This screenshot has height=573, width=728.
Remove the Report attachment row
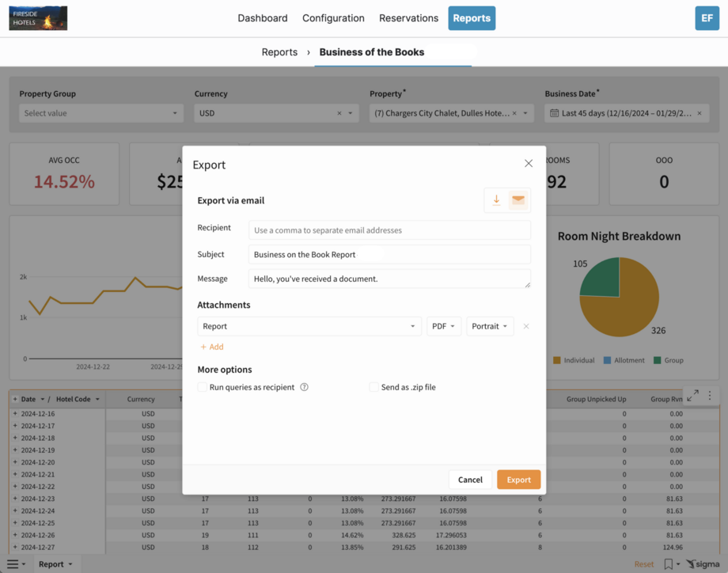click(526, 326)
